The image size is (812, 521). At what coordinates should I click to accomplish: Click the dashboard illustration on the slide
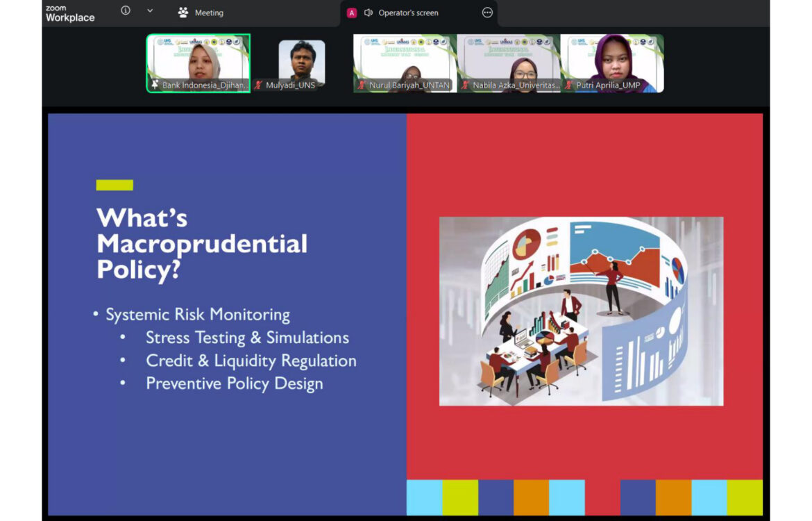pos(581,311)
